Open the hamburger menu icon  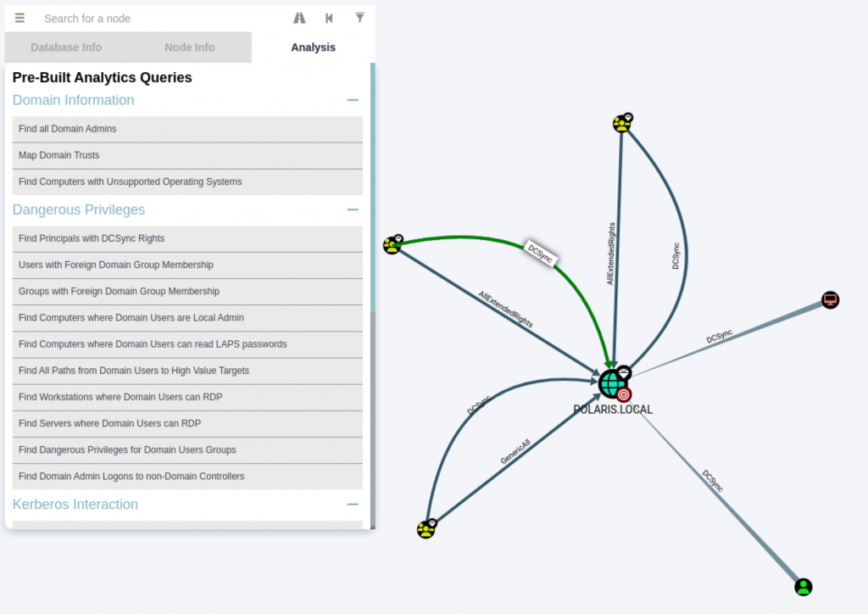point(19,18)
